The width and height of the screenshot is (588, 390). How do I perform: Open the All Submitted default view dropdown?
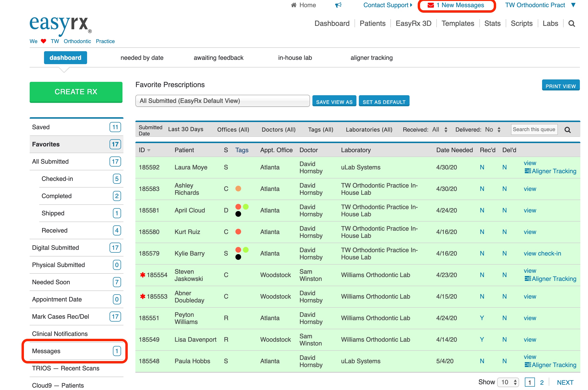coord(222,101)
